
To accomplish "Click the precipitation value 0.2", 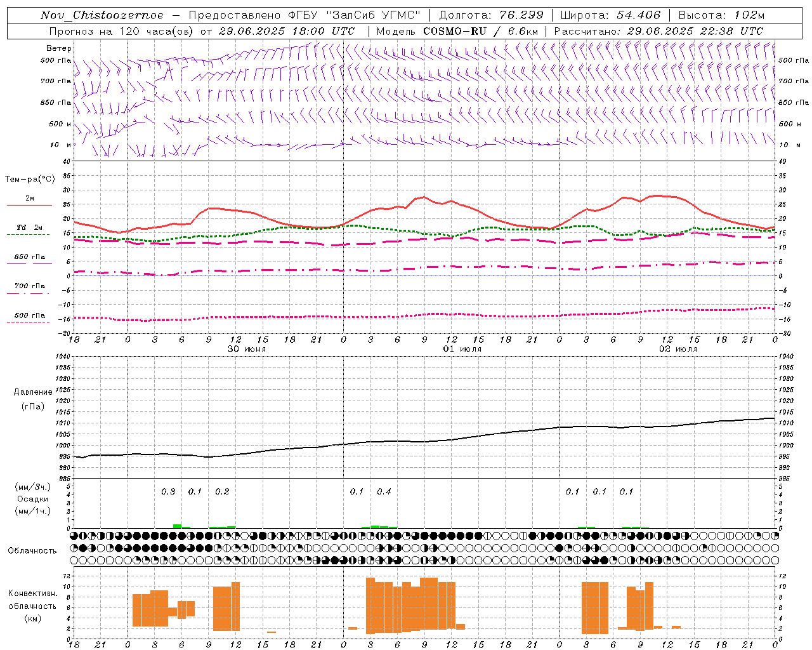I will pos(222,492).
